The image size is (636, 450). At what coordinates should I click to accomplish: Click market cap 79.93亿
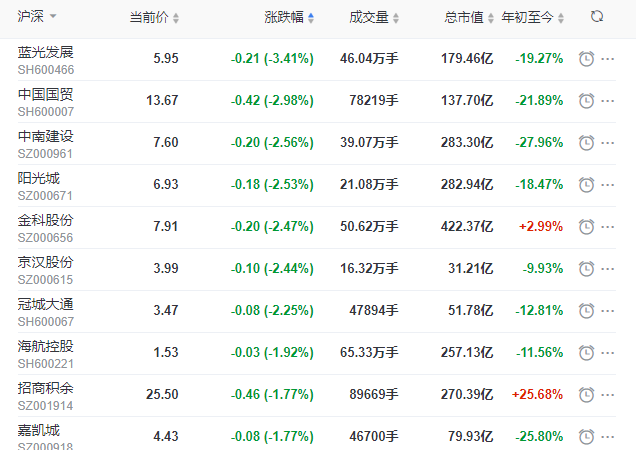[x=471, y=436]
